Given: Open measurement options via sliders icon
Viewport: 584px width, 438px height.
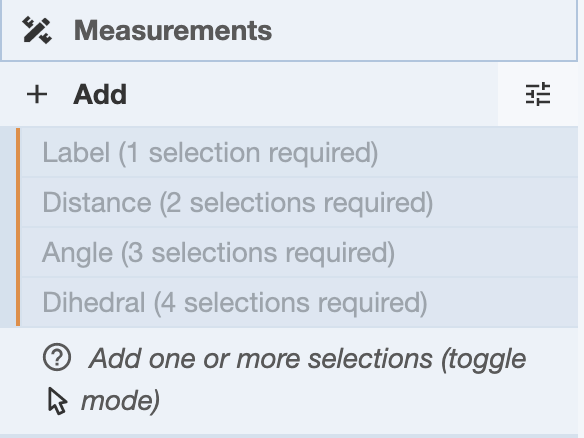Looking at the screenshot, I should click(538, 94).
